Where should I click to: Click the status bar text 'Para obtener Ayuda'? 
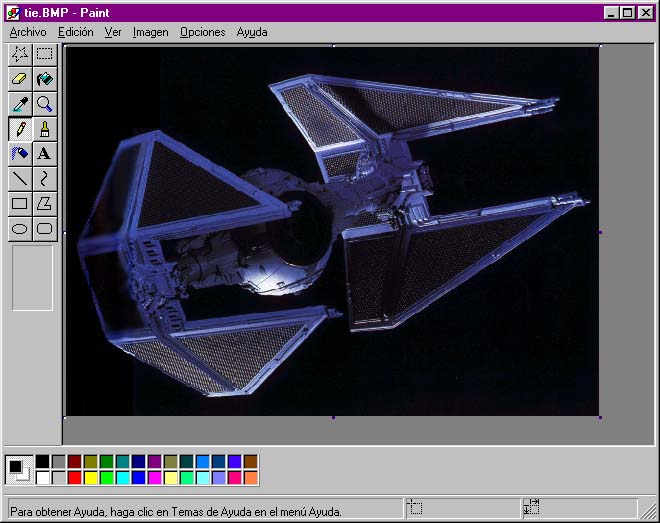tap(58, 512)
